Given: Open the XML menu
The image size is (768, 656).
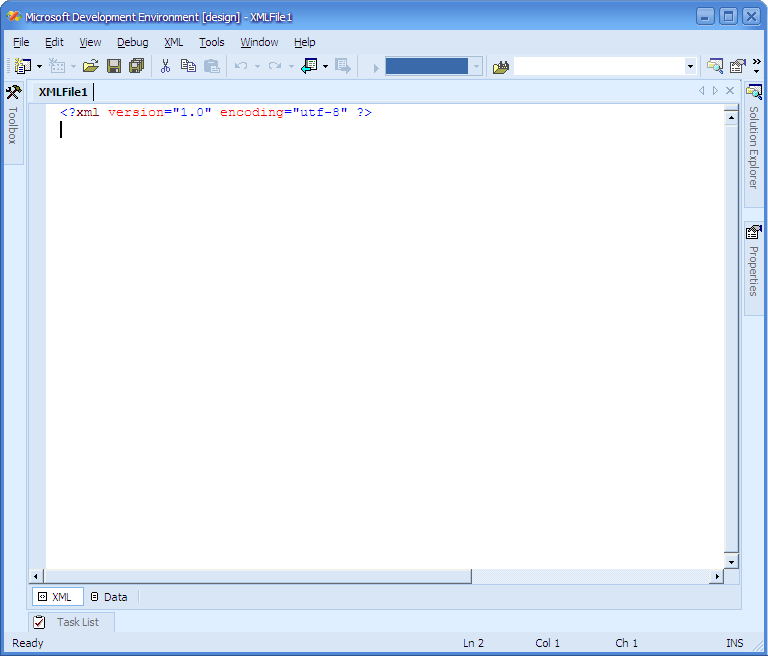Looking at the screenshot, I should pos(174,42).
